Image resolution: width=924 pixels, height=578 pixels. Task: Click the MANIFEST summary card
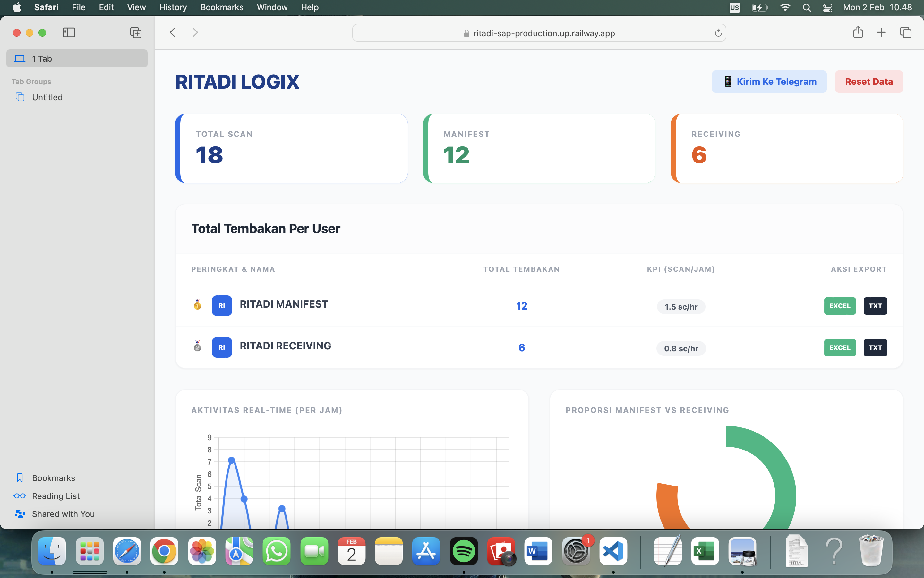click(x=539, y=148)
